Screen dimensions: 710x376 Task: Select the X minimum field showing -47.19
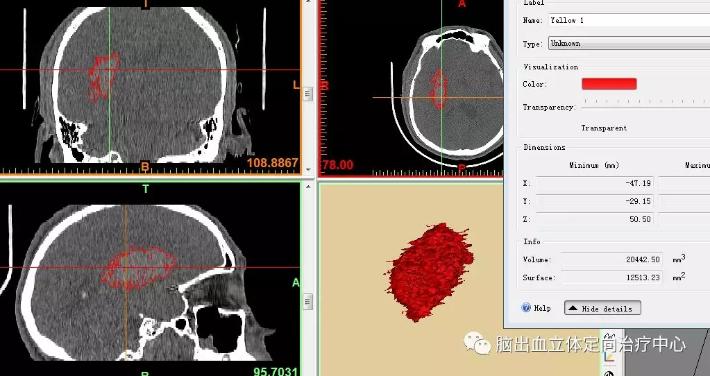click(595, 183)
